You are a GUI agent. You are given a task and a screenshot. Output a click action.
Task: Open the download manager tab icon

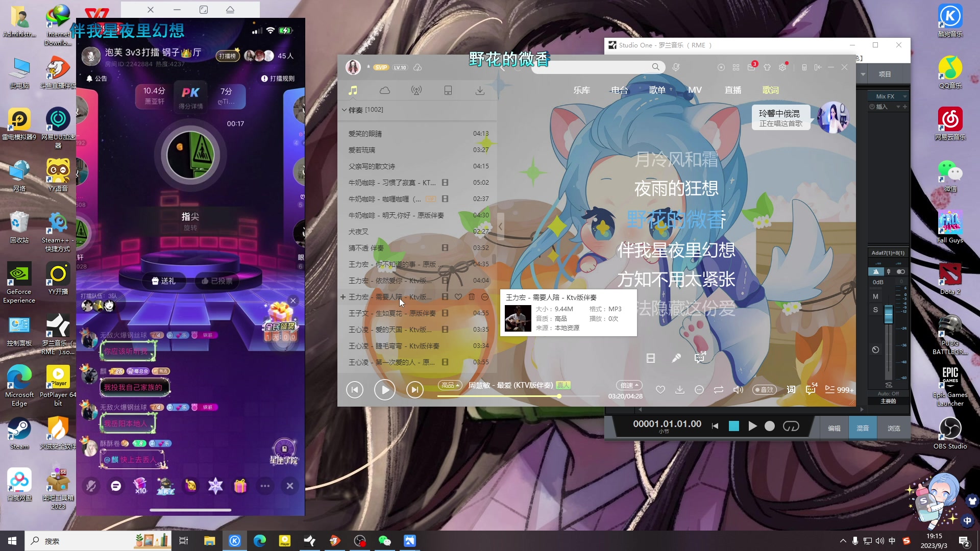point(480,90)
